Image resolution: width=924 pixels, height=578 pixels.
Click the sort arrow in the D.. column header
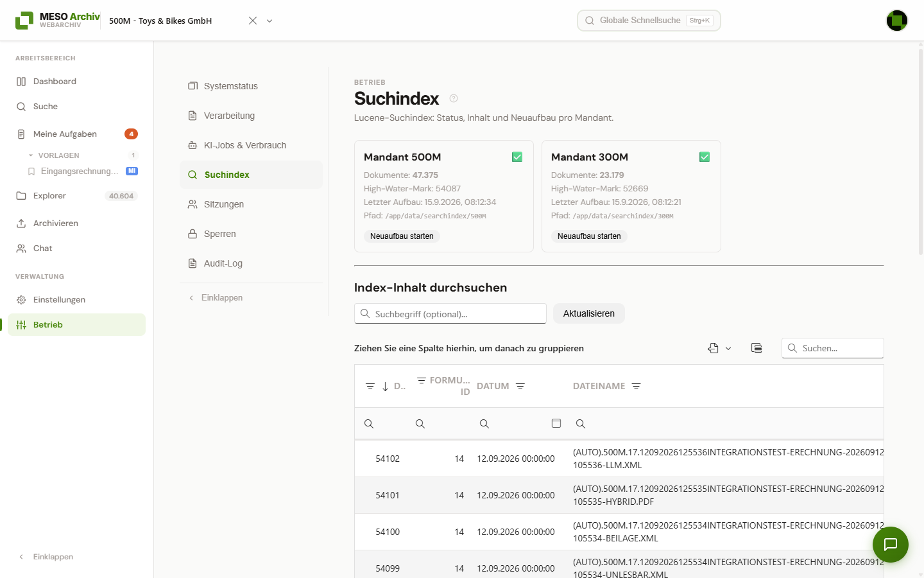(385, 386)
